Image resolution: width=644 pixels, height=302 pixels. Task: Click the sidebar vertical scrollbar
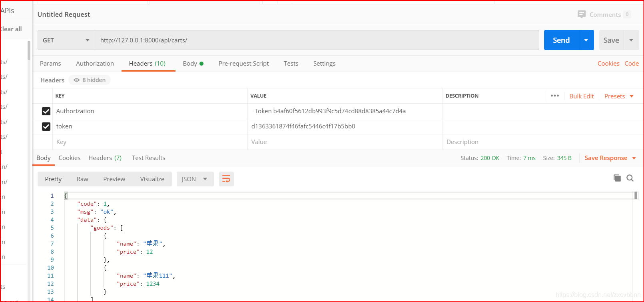pyautogui.click(x=29, y=50)
